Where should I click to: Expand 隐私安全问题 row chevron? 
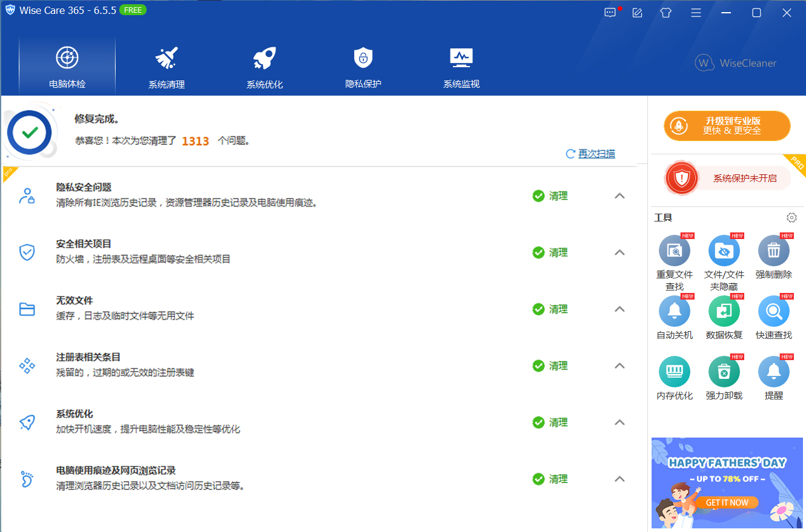tap(619, 196)
